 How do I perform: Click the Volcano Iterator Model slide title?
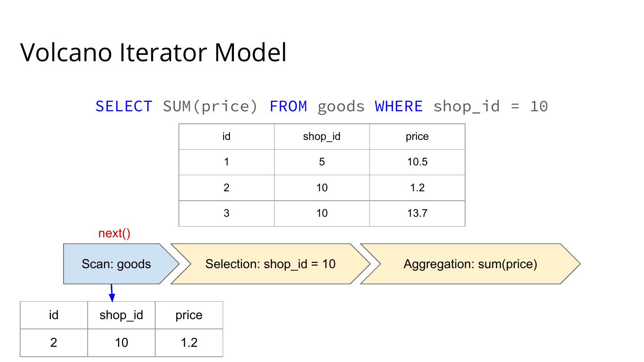point(153,52)
